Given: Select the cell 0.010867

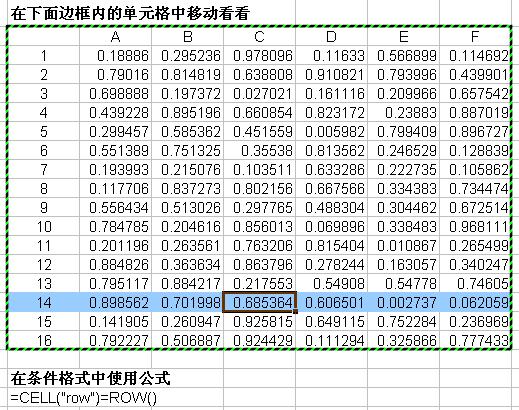Looking at the screenshot, I should pos(403,245).
